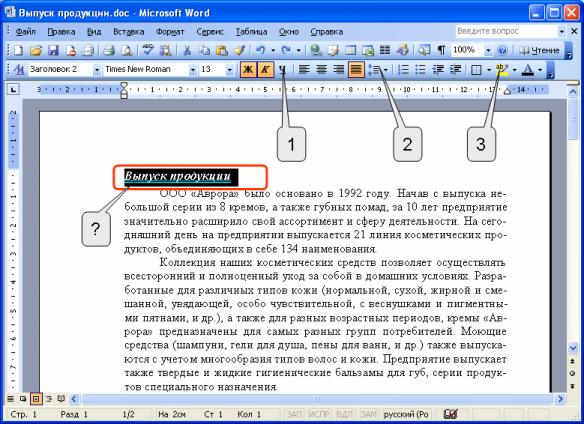Open a file with the folder icon
The image size is (584, 424).
tap(36, 50)
